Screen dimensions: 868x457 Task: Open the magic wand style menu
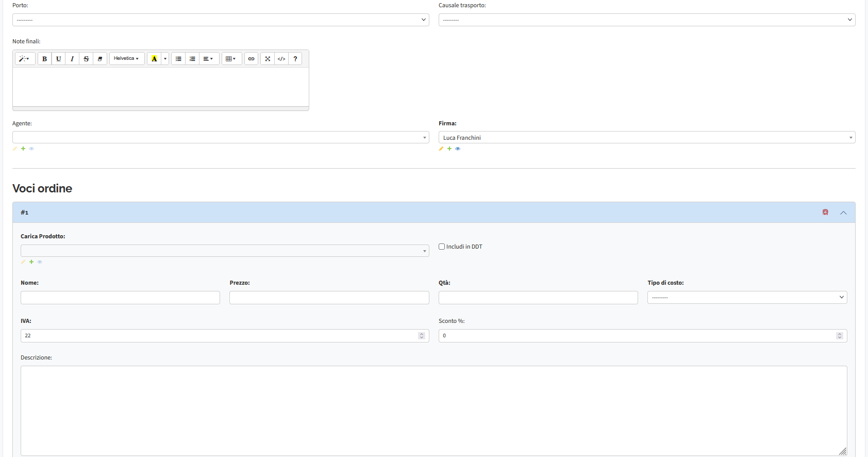tap(25, 59)
